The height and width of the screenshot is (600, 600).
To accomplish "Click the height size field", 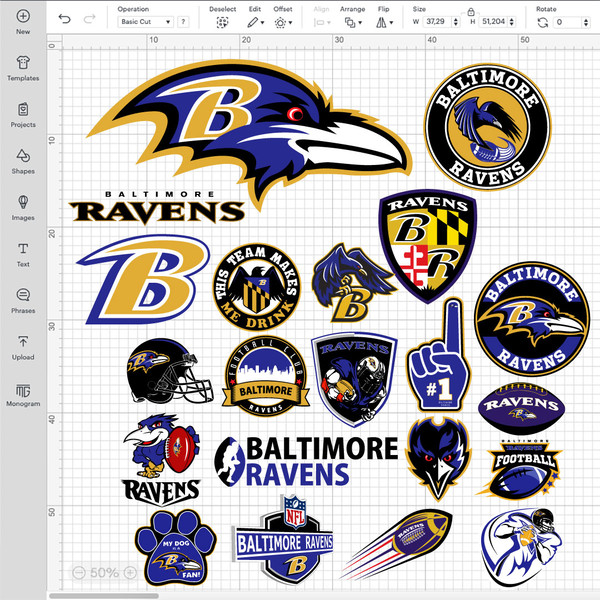I will point(493,22).
